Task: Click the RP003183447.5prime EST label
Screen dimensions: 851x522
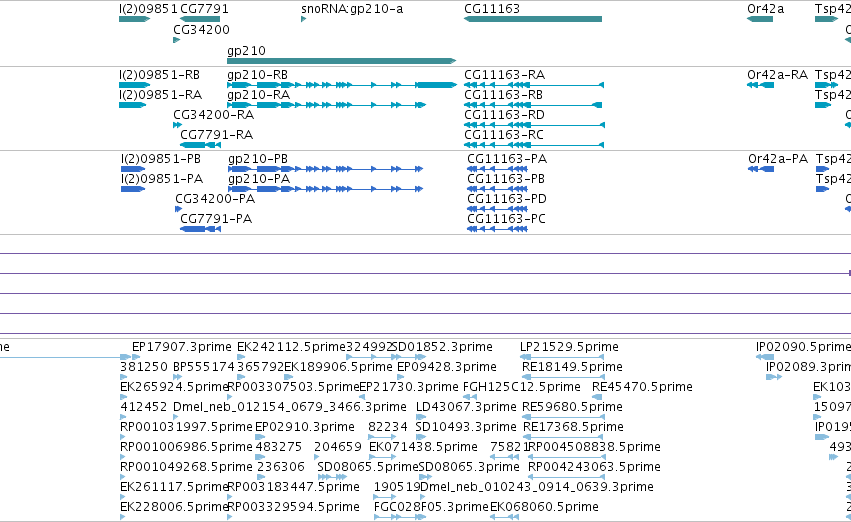Action: 294,487
